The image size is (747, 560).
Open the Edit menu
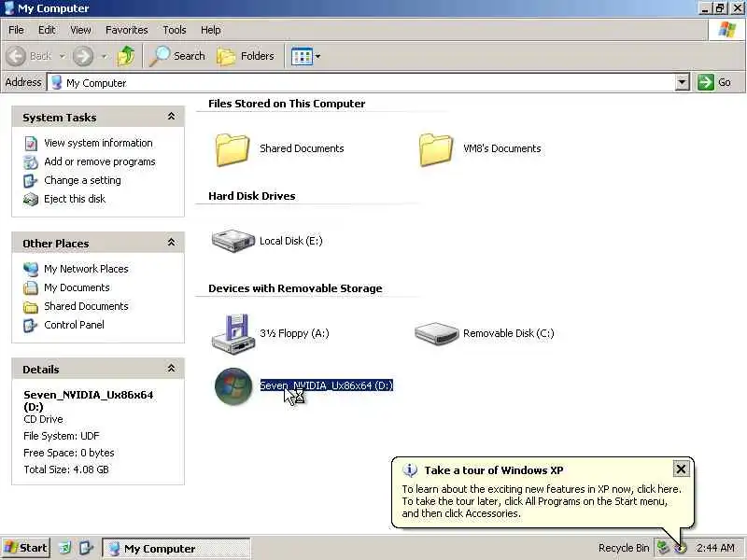coord(47,30)
